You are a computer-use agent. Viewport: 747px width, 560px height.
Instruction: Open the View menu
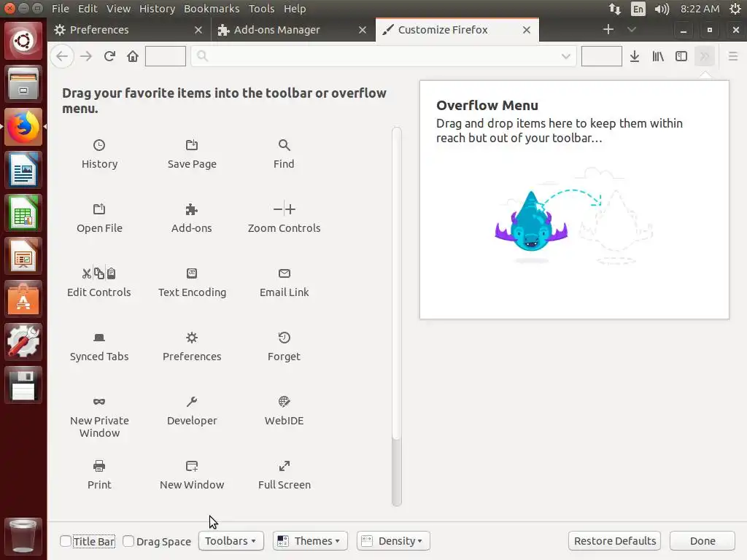[x=118, y=9]
